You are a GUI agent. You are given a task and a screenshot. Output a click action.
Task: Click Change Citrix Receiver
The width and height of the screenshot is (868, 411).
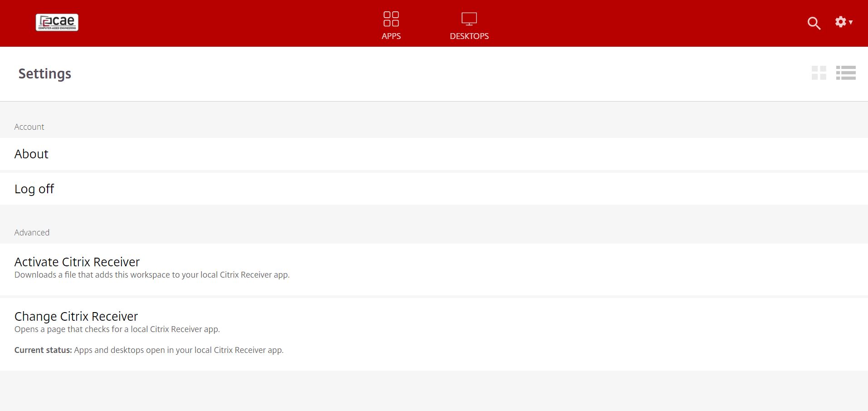[434, 334]
